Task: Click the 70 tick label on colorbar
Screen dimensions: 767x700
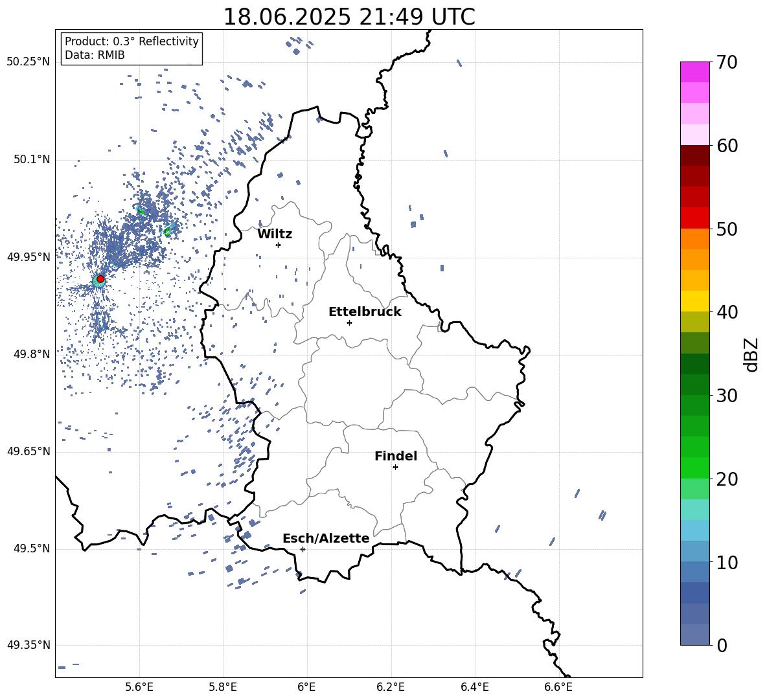Action: coord(727,62)
